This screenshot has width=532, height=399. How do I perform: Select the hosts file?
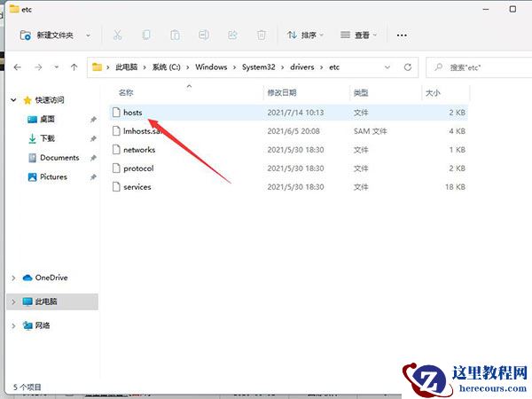[x=289, y=113]
